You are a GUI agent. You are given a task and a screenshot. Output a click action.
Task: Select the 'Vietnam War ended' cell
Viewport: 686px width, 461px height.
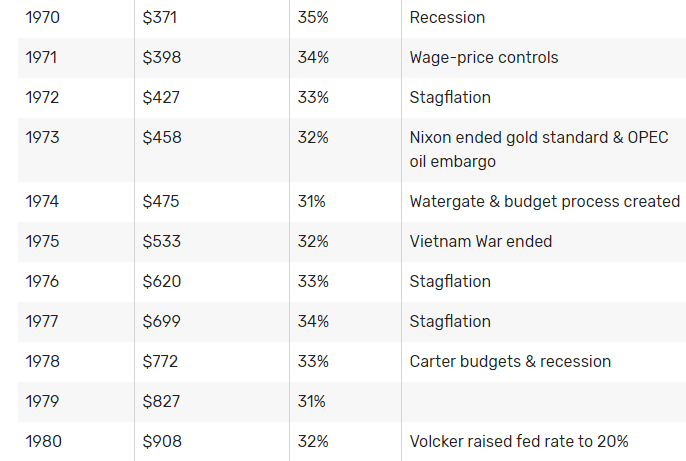click(x=480, y=242)
